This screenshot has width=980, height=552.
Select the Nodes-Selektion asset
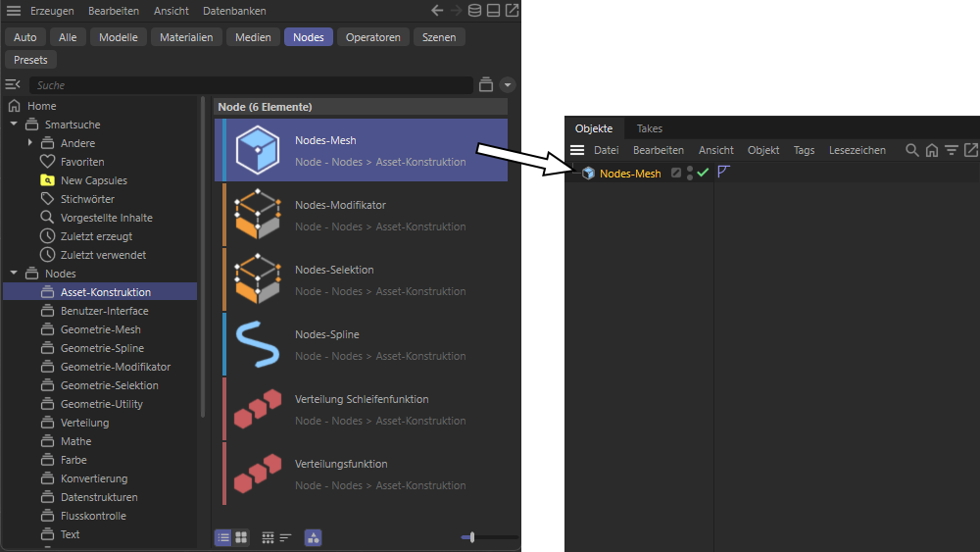pos(362,280)
